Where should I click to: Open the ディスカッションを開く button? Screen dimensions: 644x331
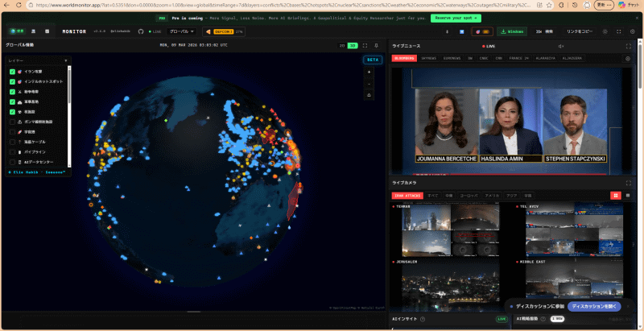tap(594, 306)
